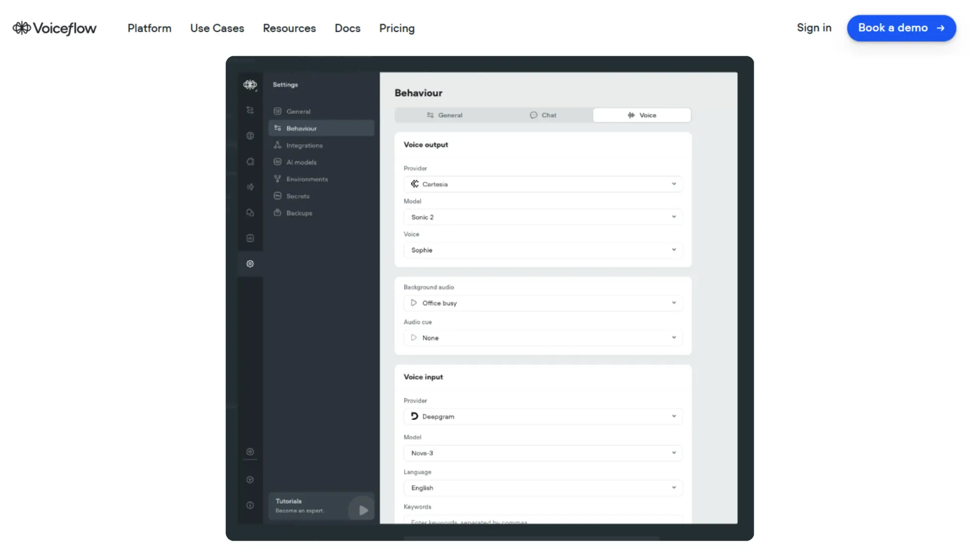Open the Cartesia provider dropdown
980x551 pixels.
[542, 184]
